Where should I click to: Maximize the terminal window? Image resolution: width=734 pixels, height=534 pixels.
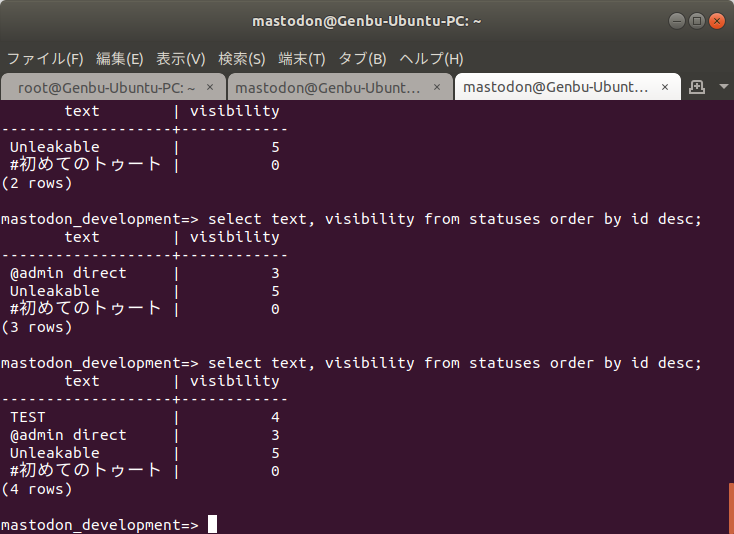point(697,20)
